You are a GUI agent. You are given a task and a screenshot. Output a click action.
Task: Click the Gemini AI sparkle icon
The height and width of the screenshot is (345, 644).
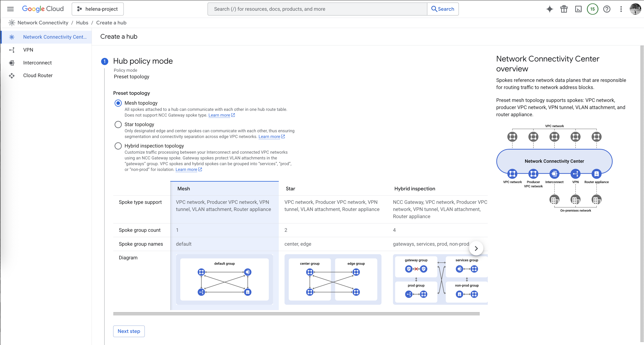(549, 9)
